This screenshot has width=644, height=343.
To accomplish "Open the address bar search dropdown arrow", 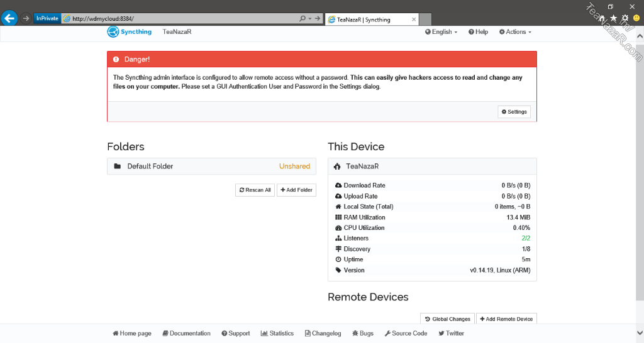I will coord(310,18).
